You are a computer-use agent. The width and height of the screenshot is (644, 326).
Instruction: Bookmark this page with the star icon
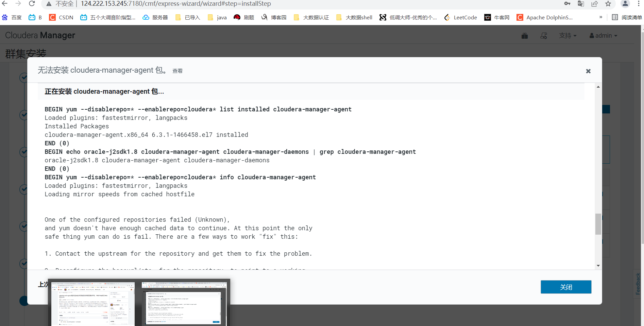click(608, 4)
